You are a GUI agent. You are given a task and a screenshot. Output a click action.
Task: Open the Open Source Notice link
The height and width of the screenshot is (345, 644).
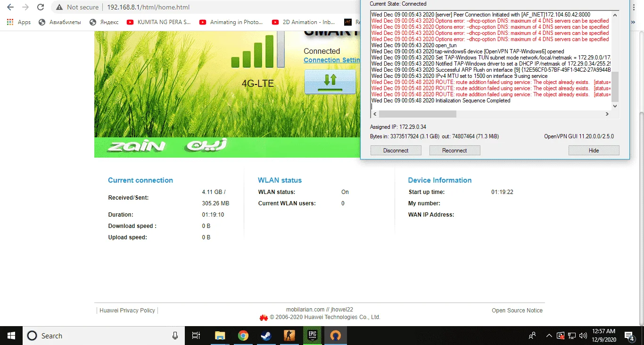[517, 311]
